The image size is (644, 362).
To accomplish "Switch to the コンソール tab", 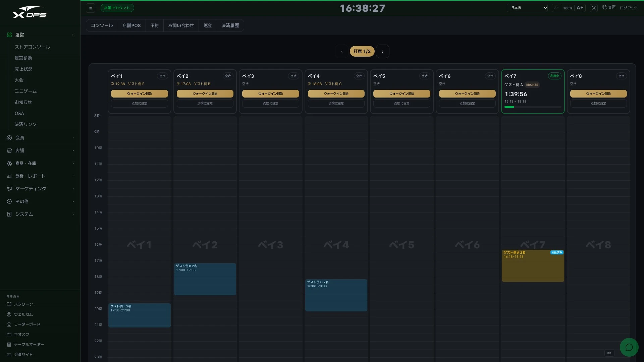I will tap(102, 25).
